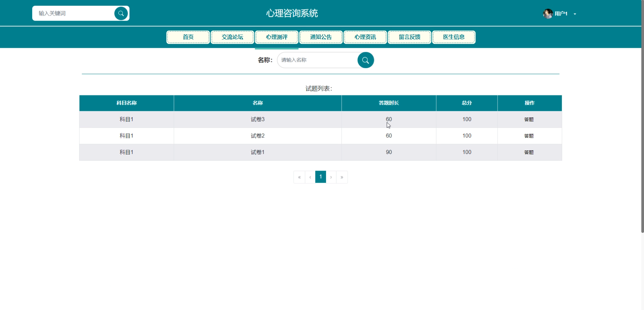Click 答题 for 试卷2
Screen dimensions: 644x310
pyautogui.click(x=529, y=136)
